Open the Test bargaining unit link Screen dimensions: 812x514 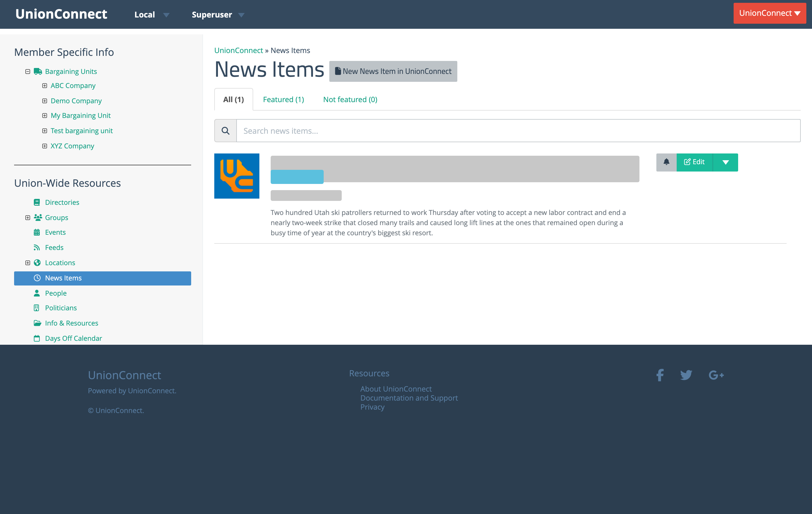(81, 131)
